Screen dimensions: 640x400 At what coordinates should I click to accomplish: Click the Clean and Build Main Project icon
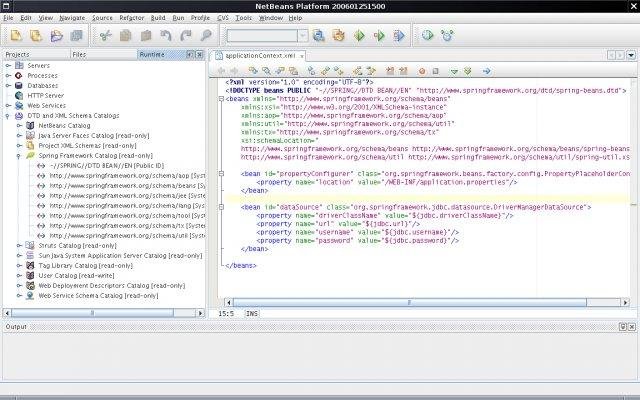pos(338,36)
